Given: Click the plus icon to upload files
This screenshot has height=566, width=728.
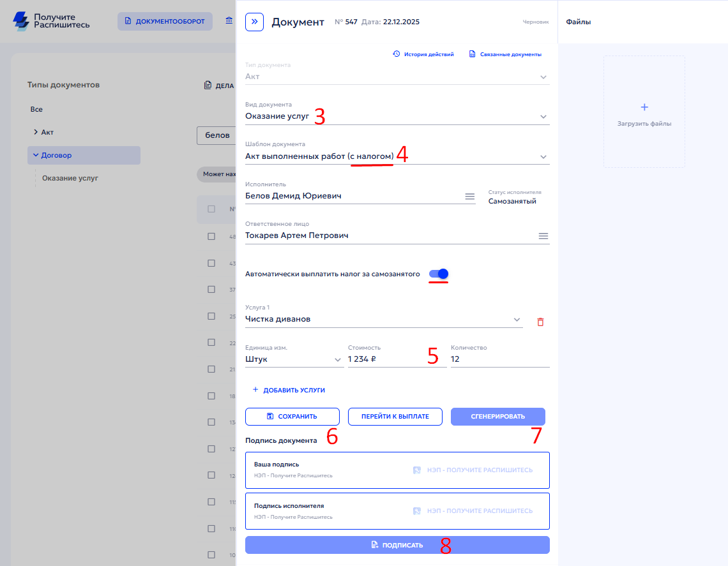Looking at the screenshot, I should pos(644,107).
